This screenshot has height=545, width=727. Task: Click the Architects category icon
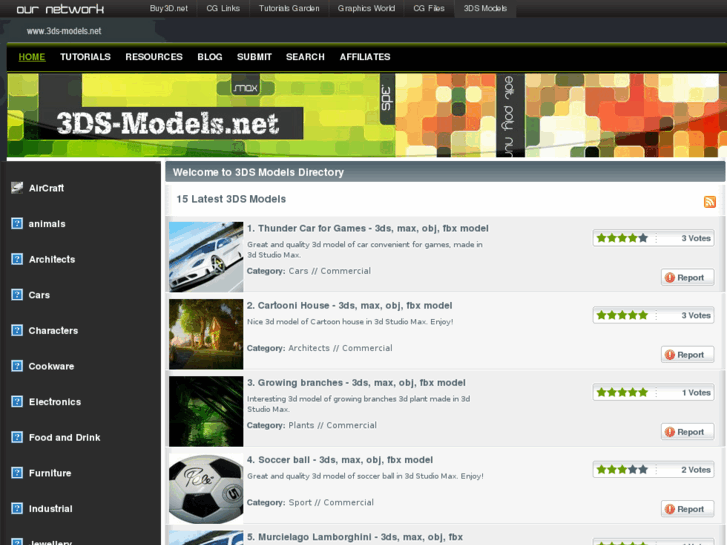click(17, 259)
